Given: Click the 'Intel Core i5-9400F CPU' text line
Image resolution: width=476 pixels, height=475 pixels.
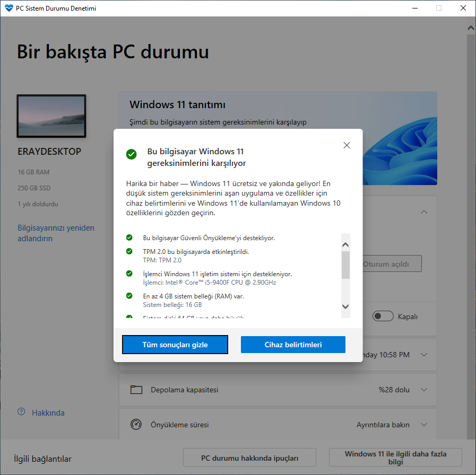Looking at the screenshot, I should [x=210, y=283].
